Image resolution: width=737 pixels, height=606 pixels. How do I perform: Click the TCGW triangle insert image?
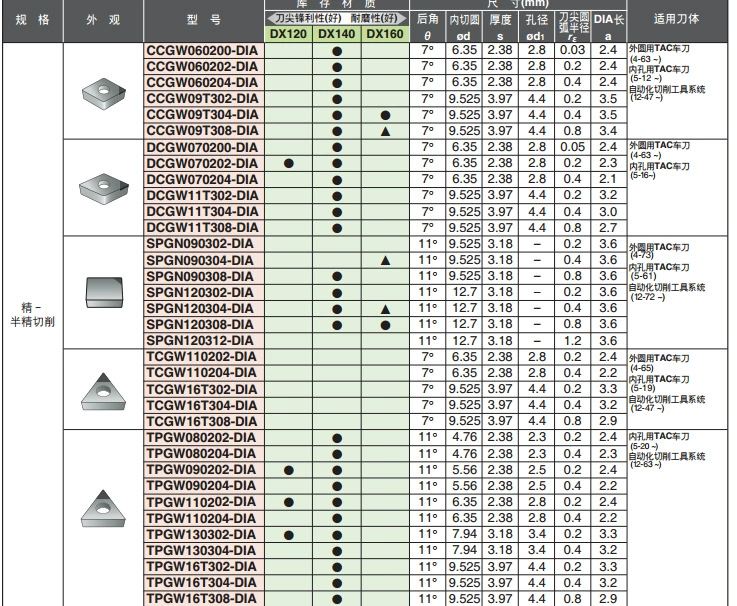tap(103, 392)
